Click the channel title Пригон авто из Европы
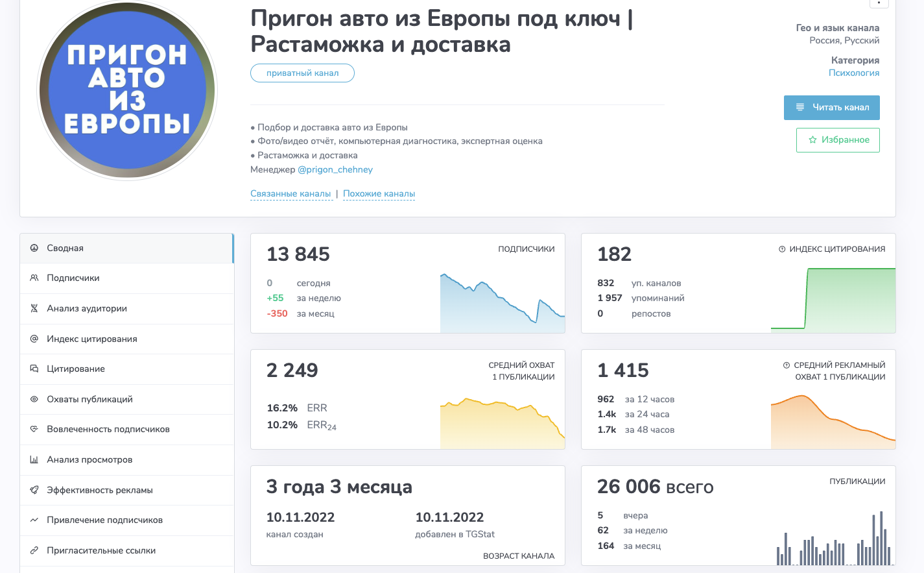Screen dimensions: 924x573 442,31
